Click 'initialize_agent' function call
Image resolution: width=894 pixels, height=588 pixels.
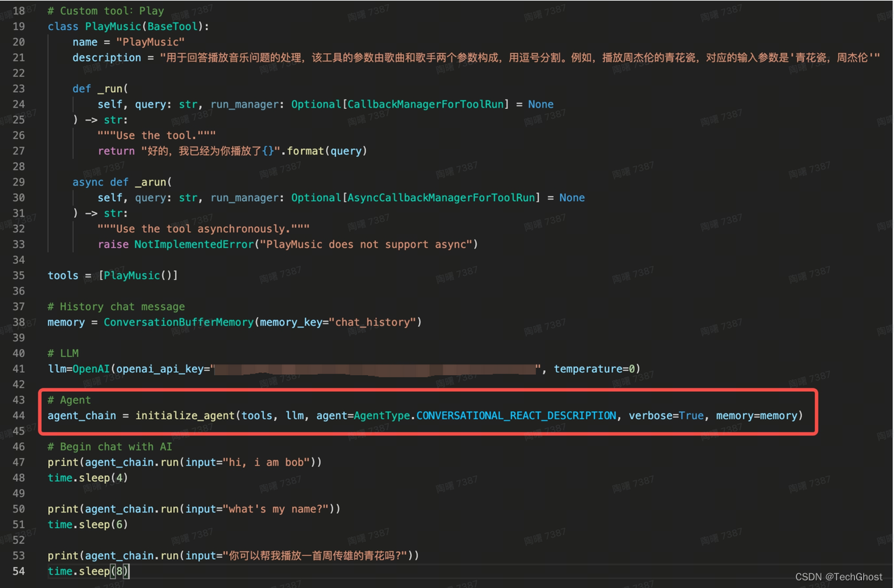pos(184,416)
